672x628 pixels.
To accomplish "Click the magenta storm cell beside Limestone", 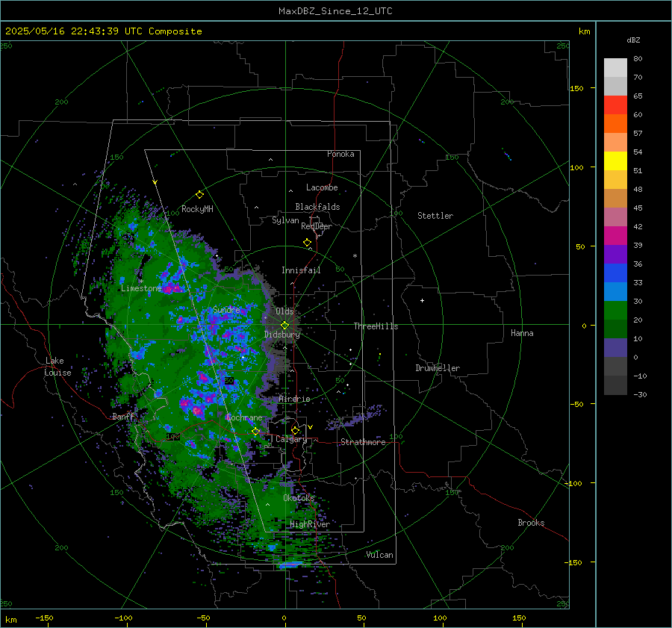I will tap(173, 287).
